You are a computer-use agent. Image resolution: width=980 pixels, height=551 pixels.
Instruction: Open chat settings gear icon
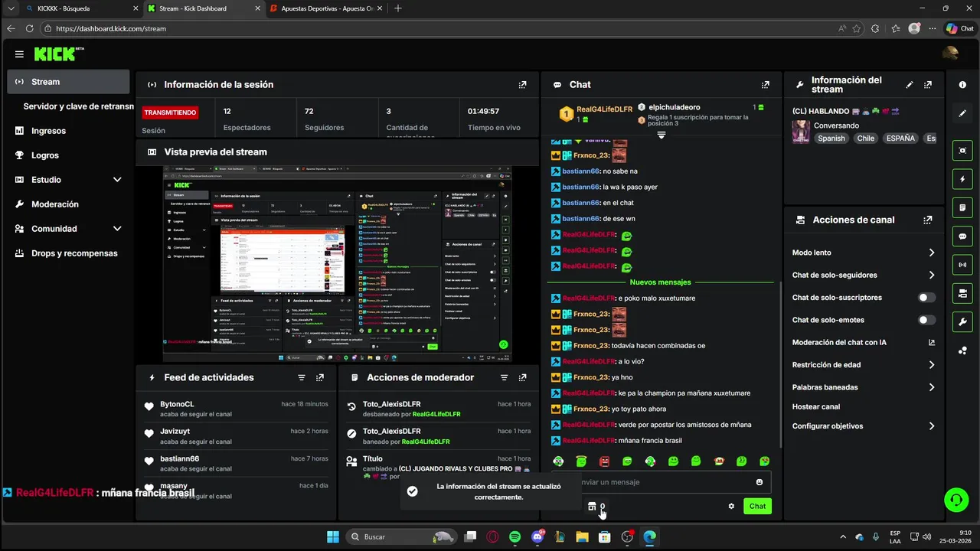pos(731,506)
